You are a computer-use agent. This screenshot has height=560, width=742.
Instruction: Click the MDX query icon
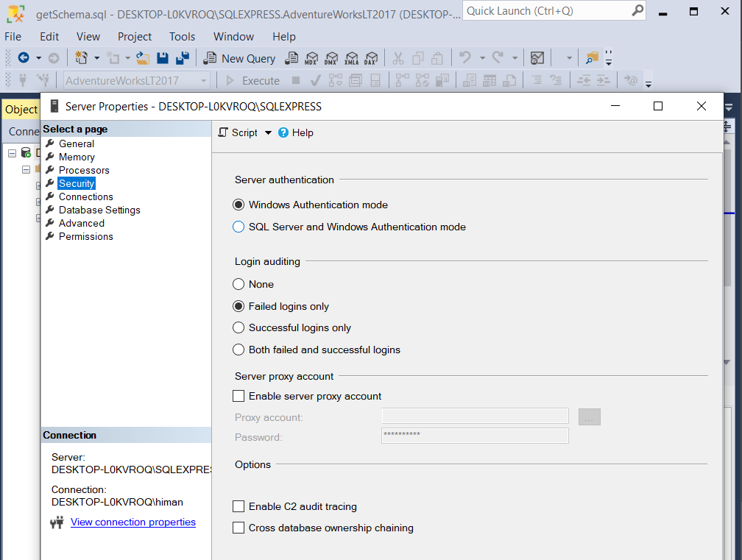(311, 58)
